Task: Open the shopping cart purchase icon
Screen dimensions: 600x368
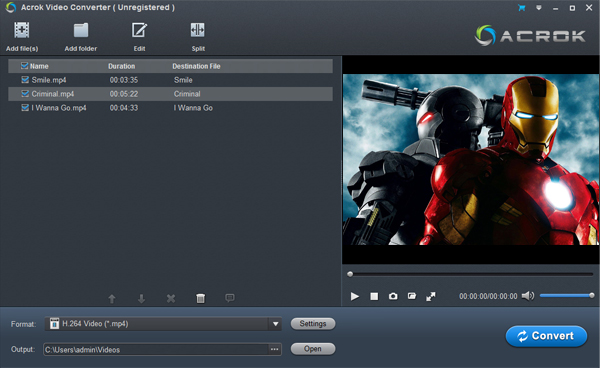Action: 522,8
